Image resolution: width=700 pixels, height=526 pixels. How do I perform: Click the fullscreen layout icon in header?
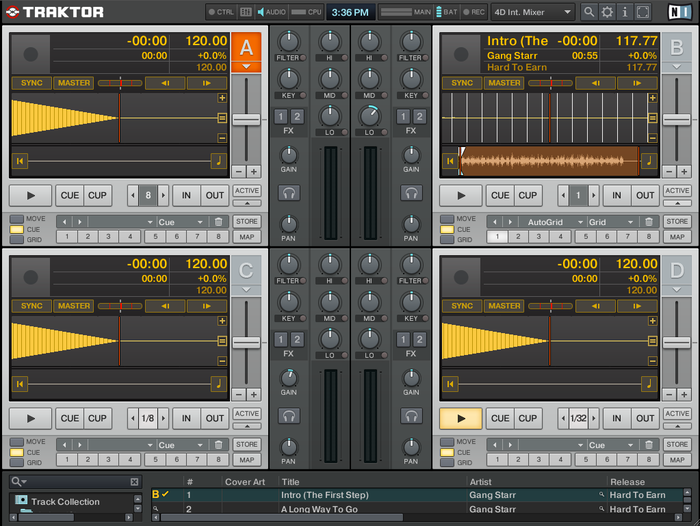pyautogui.click(x=644, y=12)
